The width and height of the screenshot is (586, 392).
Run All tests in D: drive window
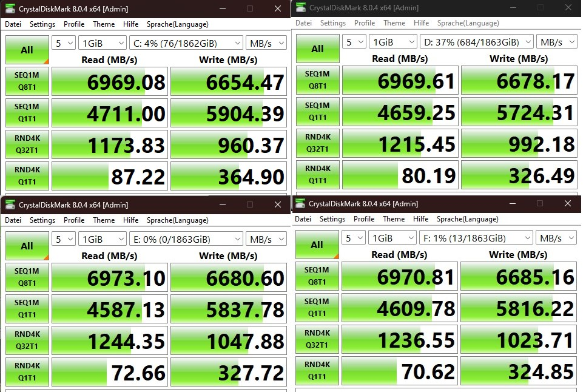click(x=318, y=49)
